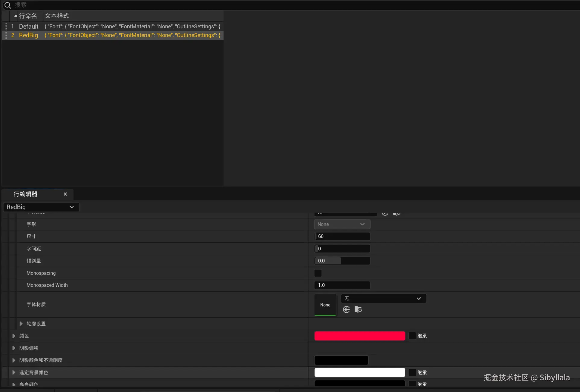Screen dimensions: 580x392
Task: Click the search magnifier icon
Action: tap(8, 5)
